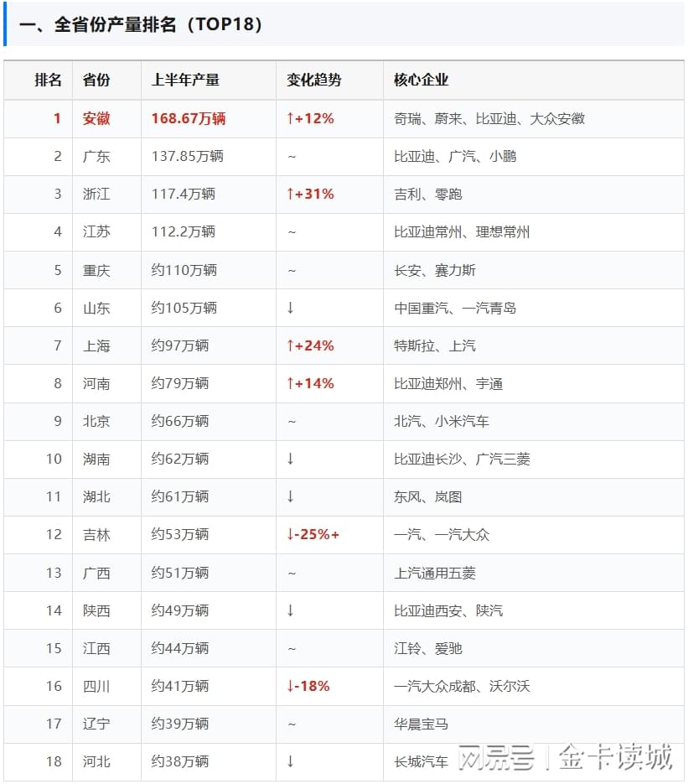Click the 排名 column header
688x784 pixels.
[x=48, y=80]
